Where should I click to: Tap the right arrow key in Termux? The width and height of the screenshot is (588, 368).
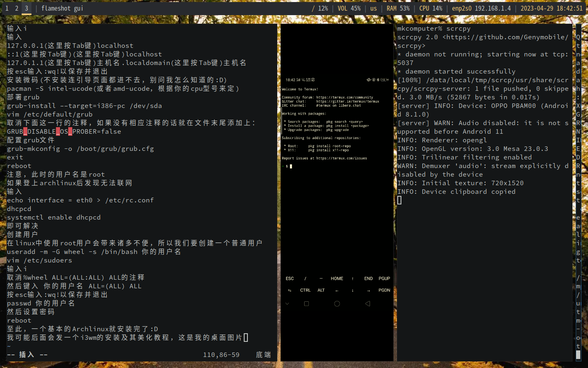tap(368, 290)
